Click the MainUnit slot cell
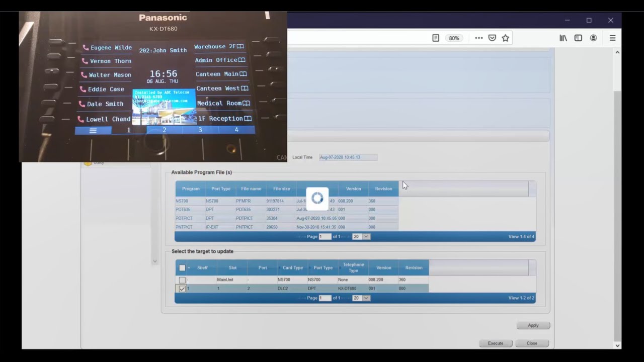This screenshot has width=644, height=362. [x=225, y=280]
